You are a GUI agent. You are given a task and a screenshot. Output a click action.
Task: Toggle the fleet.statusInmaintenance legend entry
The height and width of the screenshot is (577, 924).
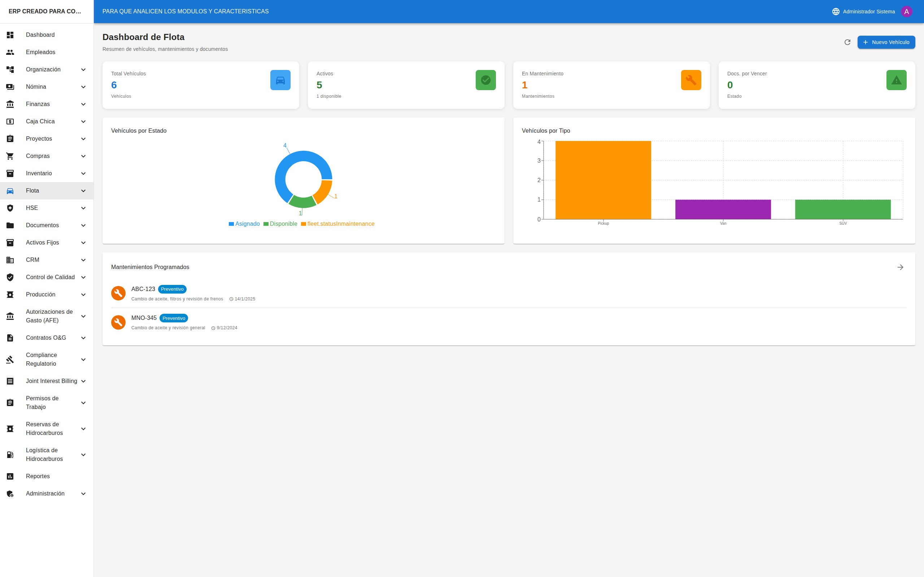click(337, 224)
